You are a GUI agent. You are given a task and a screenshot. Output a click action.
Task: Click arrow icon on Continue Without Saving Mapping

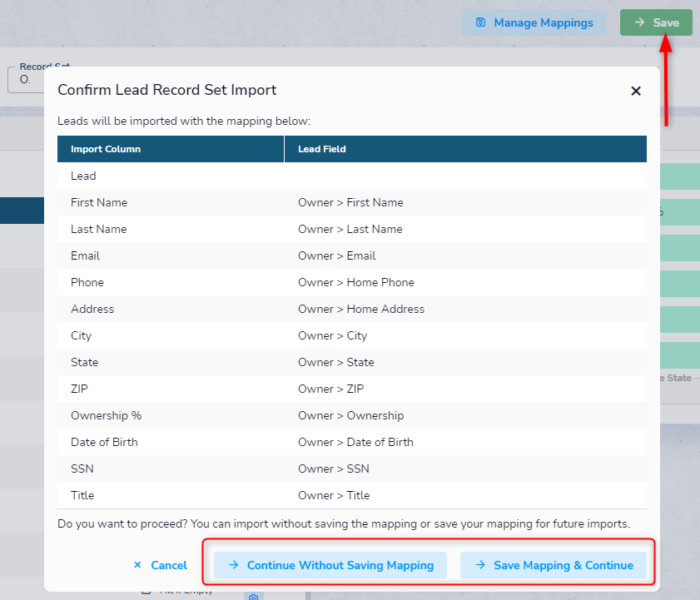click(x=234, y=565)
